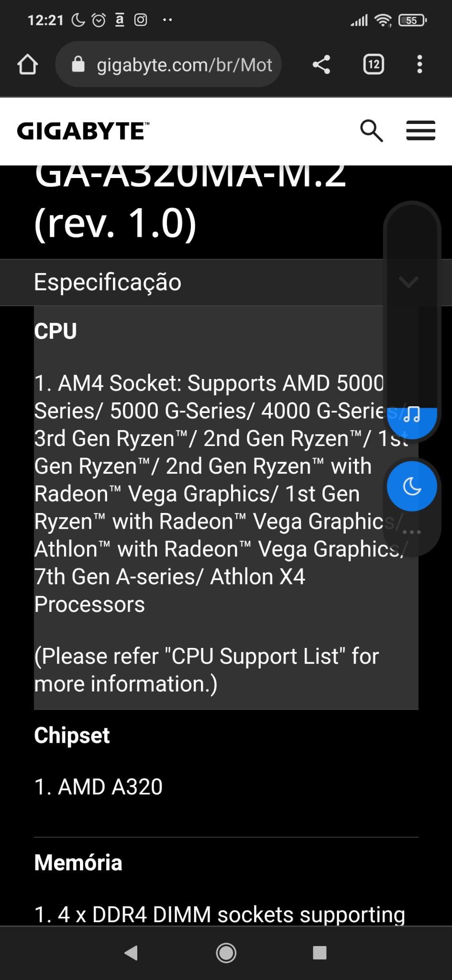Open the recent apps square button
Image resolution: width=452 pixels, height=980 pixels.
point(320,952)
